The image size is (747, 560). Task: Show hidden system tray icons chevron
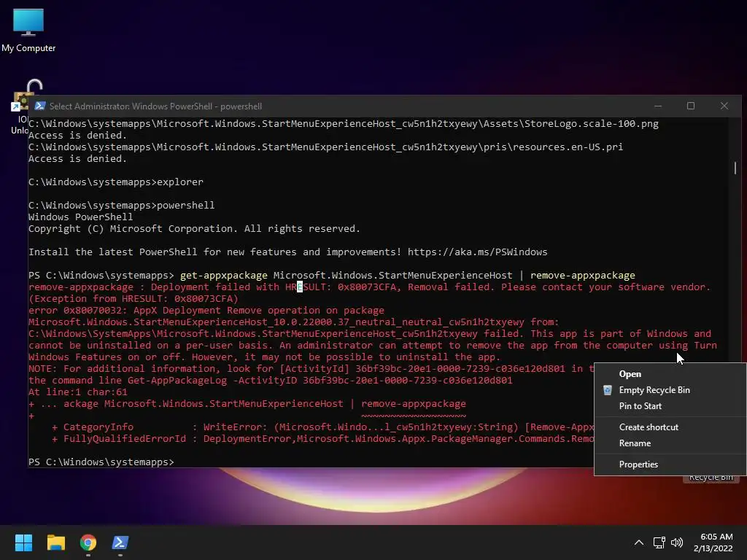(639, 542)
